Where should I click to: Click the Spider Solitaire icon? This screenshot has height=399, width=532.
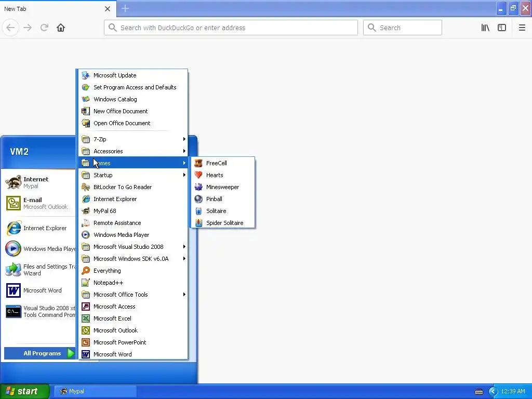(198, 222)
